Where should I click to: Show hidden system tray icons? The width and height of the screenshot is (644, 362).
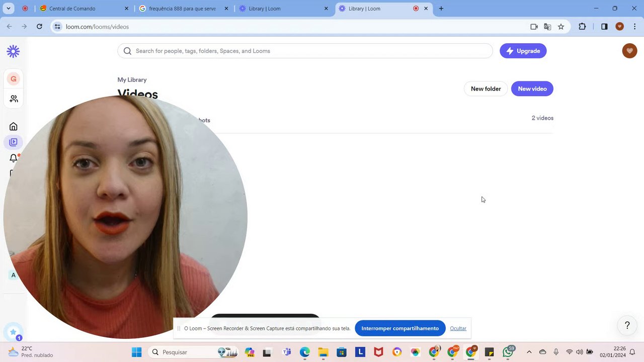[529, 352]
